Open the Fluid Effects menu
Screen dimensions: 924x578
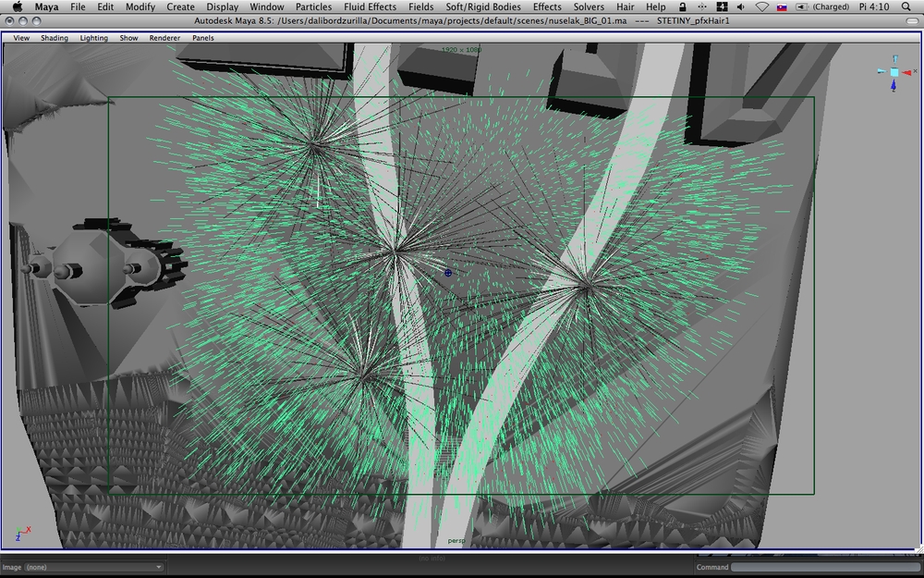click(x=370, y=6)
